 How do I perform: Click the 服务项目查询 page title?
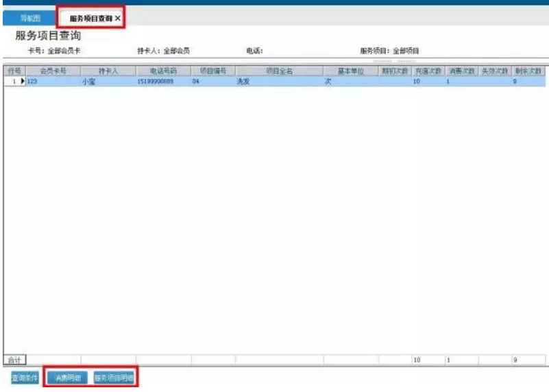point(48,36)
